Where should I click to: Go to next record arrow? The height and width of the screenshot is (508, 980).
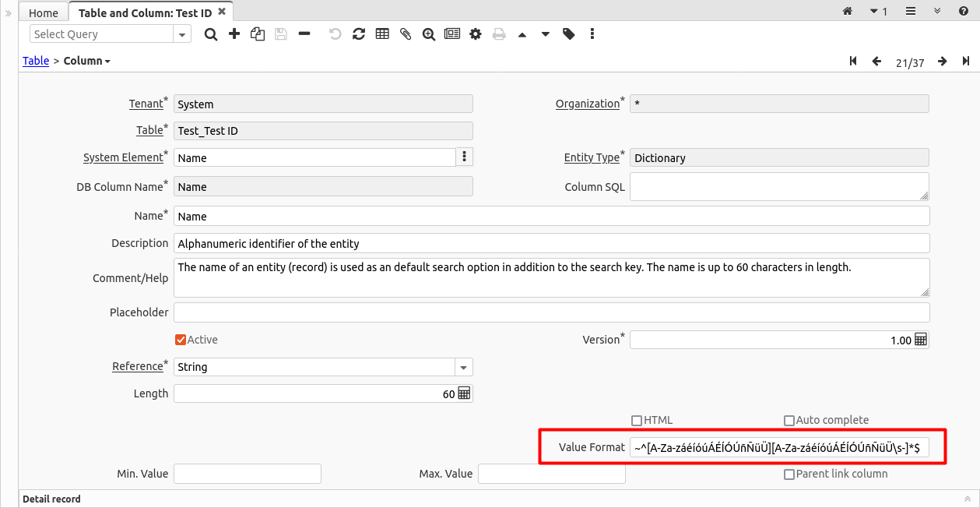point(943,62)
